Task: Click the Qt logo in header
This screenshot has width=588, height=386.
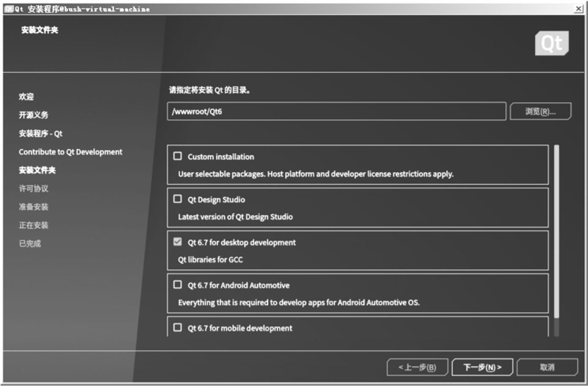Action: coord(551,43)
